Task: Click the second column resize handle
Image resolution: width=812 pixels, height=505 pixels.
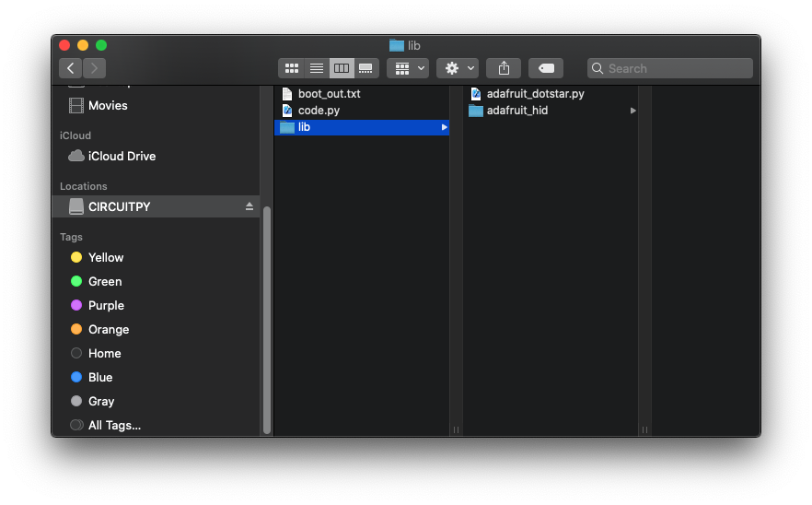Action: (x=644, y=429)
